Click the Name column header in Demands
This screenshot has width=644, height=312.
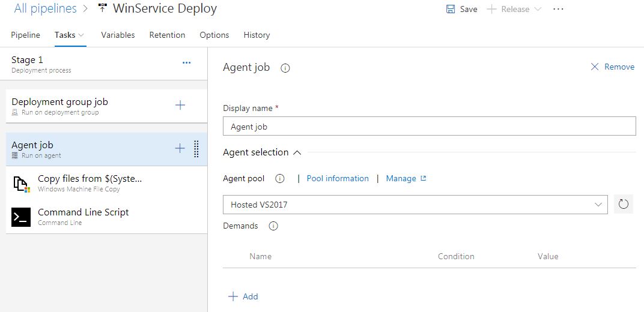(x=260, y=256)
